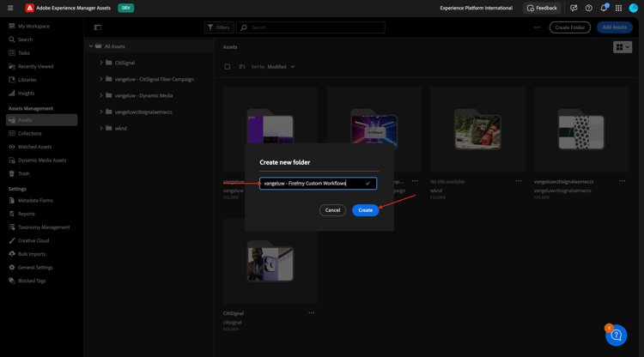
Task: Expand the wknd tree folder
Action: click(x=101, y=128)
